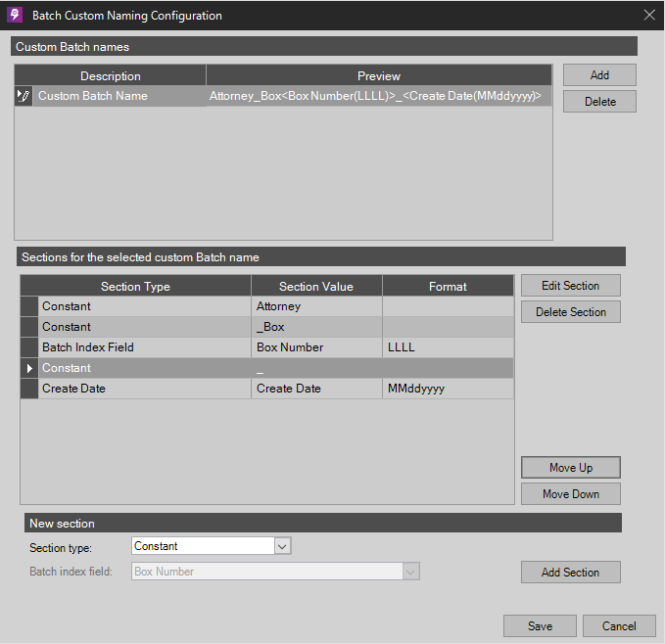This screenshot has width=665, height=644.
Task: Click the app icon in the title bar
Action: click(15, 16)
